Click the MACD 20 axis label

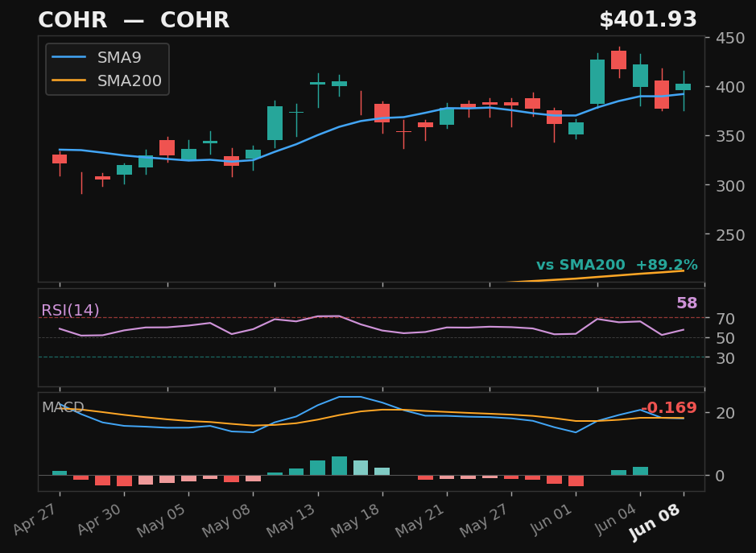coord(725,413)
